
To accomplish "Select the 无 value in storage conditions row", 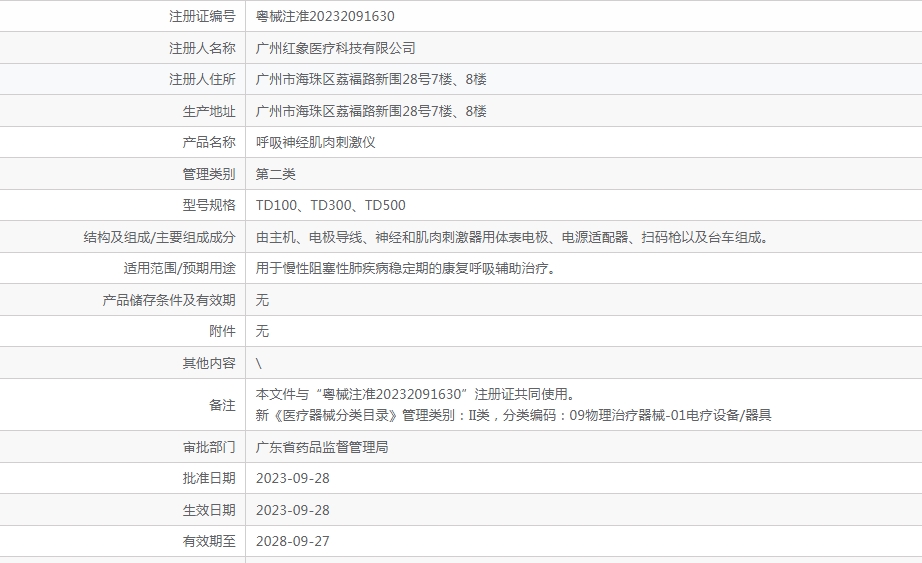I will coord(262,300).
